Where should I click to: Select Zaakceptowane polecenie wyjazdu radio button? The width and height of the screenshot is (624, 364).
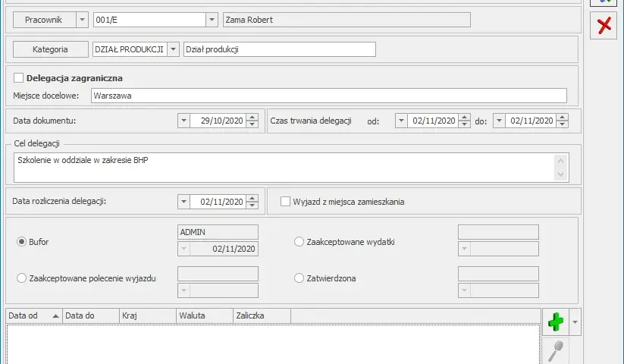(x=21, y=278)
